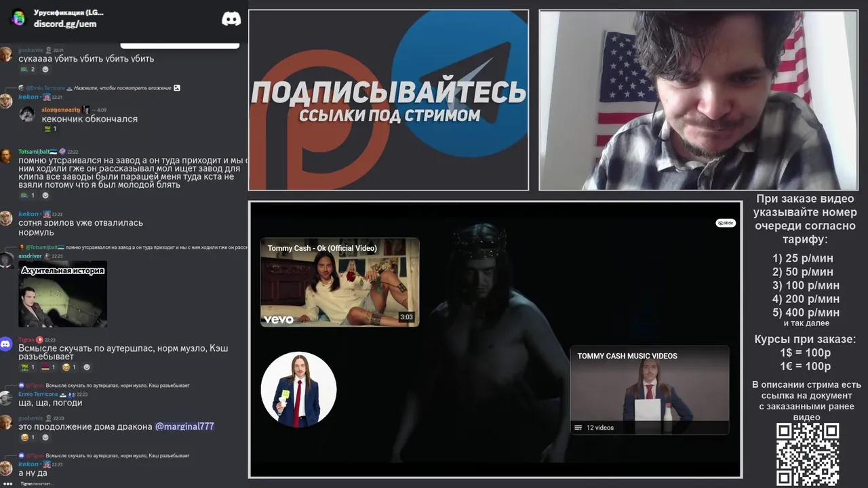Image resolution: width=868 pixels, height=488 pixels.
Task: Click the '3) 100 р/мин' tariff line
Action: (806, 285)
